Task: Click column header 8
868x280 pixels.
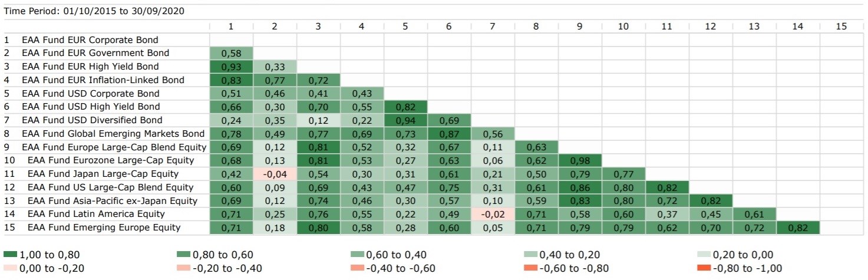Action: [536, 27]
